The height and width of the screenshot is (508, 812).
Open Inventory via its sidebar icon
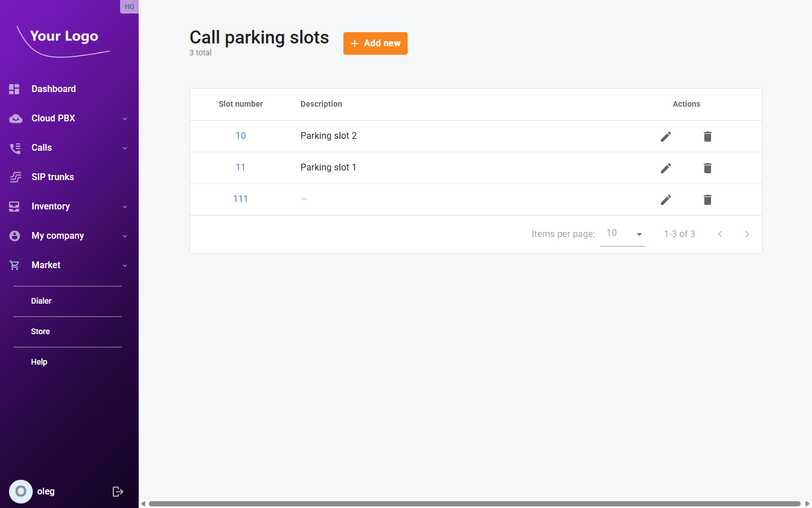15,206
